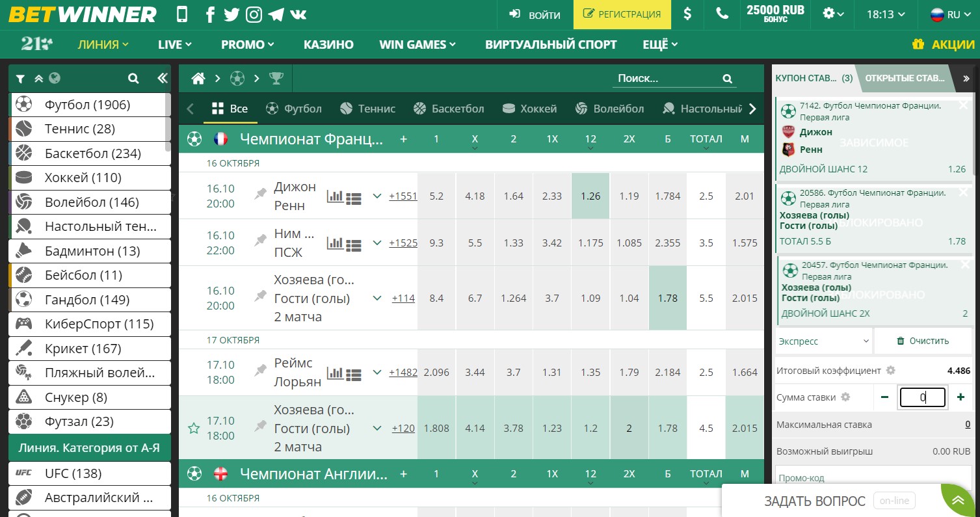Open the Instagram page icon
The image size is (980, 517).
pos(254,14)
